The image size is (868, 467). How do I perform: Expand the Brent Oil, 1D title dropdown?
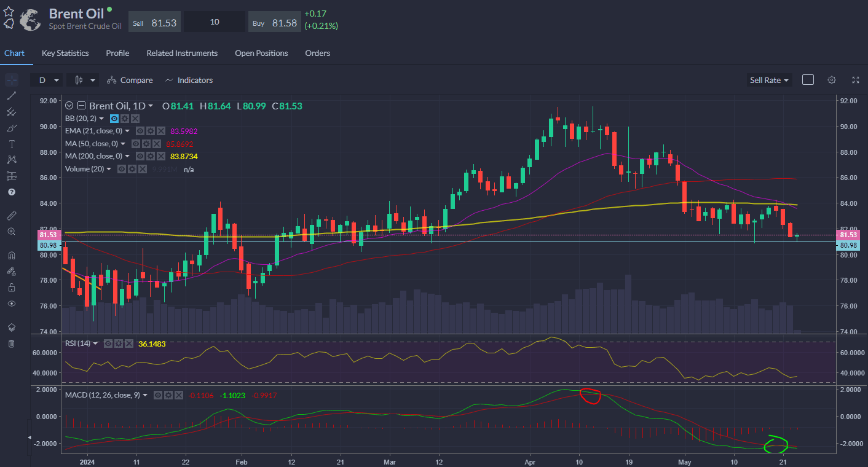[151, 106]
